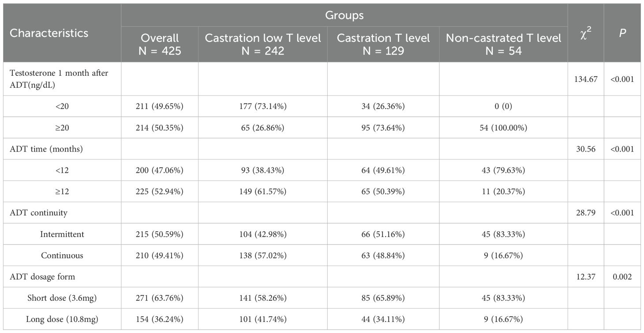This screenshot has width=644, height=333.
Task: Click the Castration T level N = 129 header
Action: click(x=383, y=44)
